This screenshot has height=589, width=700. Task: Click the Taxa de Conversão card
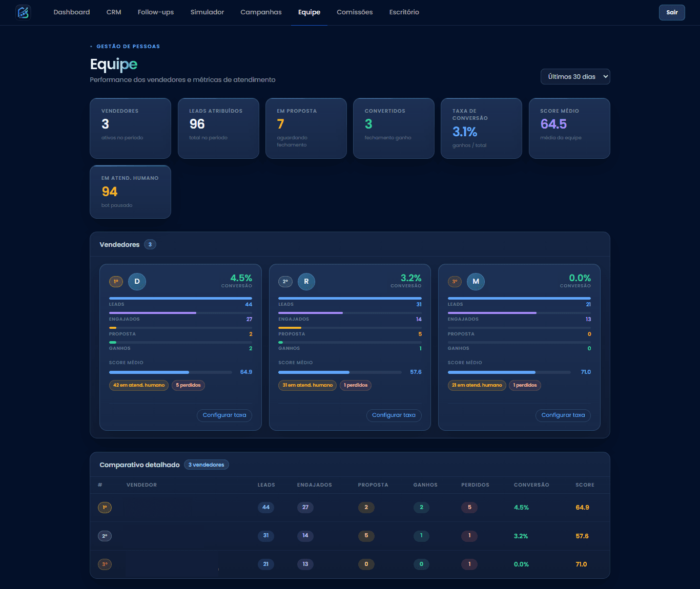[481, 128]
